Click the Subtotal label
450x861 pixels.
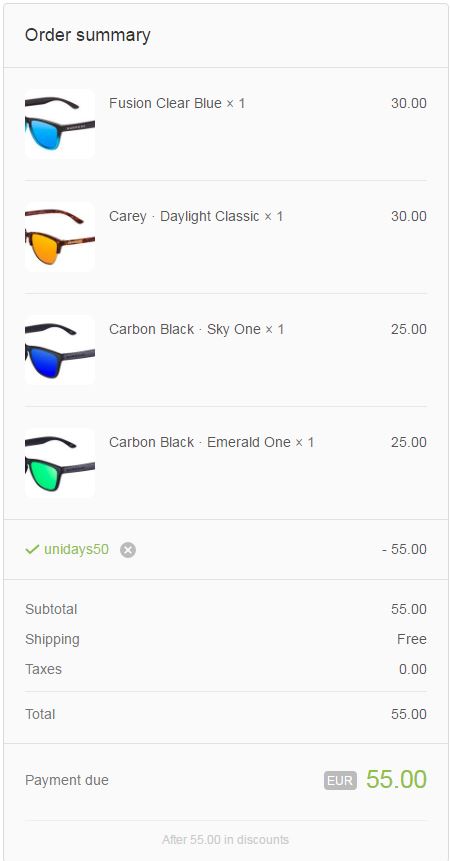click(x=51, y=610)
